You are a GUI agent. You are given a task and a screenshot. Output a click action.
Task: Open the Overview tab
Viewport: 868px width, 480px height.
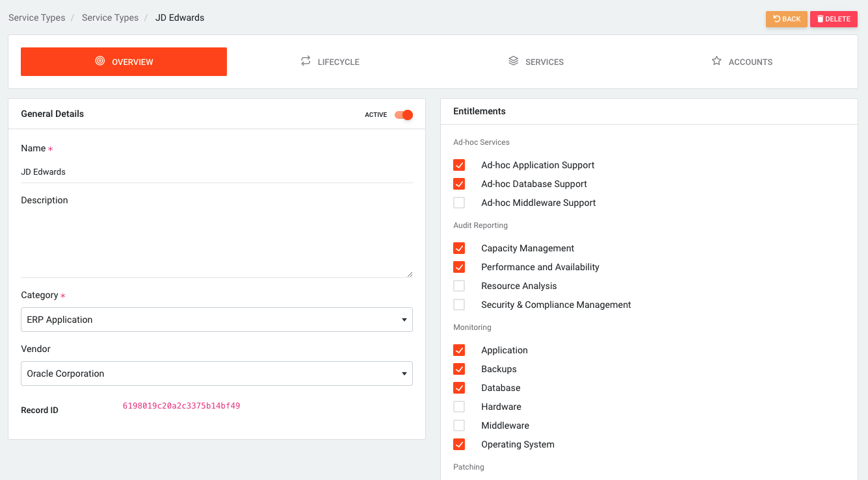[x=124, y=62]
